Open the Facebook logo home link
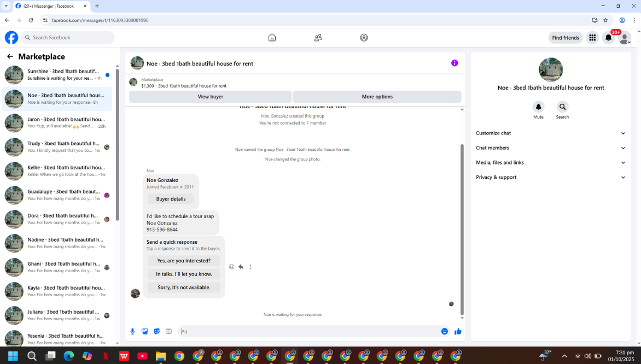Viewport: 641px width, 364px height. (11, 38)
